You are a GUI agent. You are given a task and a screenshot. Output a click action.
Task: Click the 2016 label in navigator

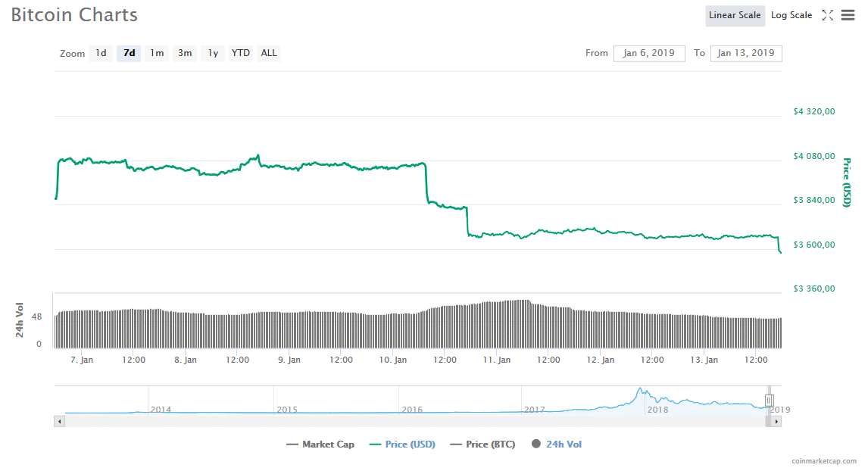pos(412,410)
